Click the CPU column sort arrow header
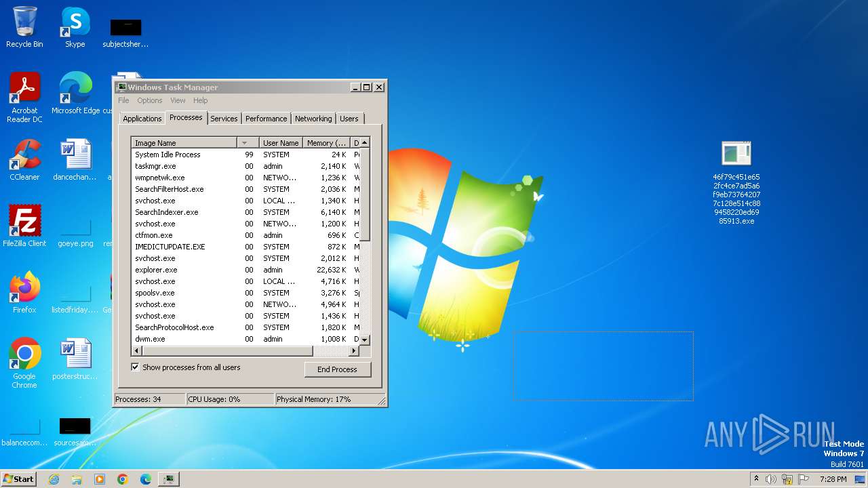 (248, 143)
